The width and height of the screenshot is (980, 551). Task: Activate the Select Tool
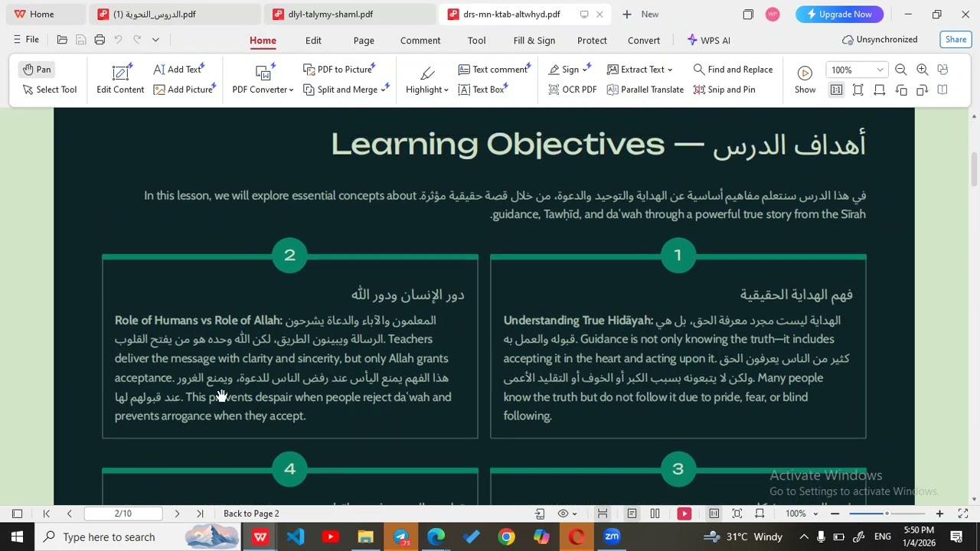point(50,90)
